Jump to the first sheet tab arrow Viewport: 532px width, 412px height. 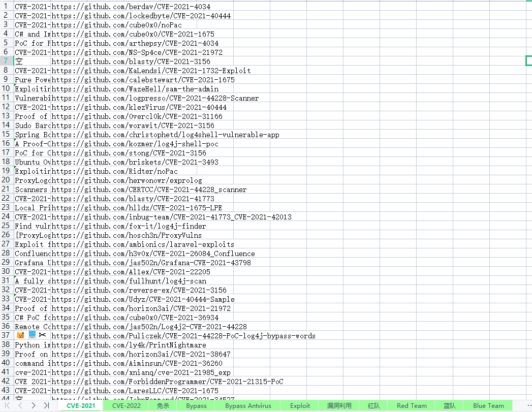pos(8,405)
